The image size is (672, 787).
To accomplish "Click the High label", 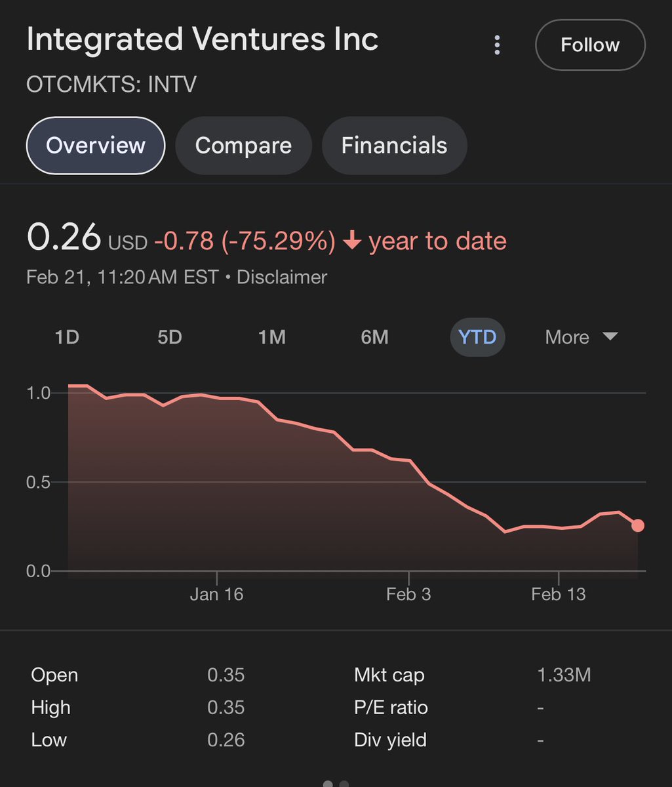I will [50, 708].
